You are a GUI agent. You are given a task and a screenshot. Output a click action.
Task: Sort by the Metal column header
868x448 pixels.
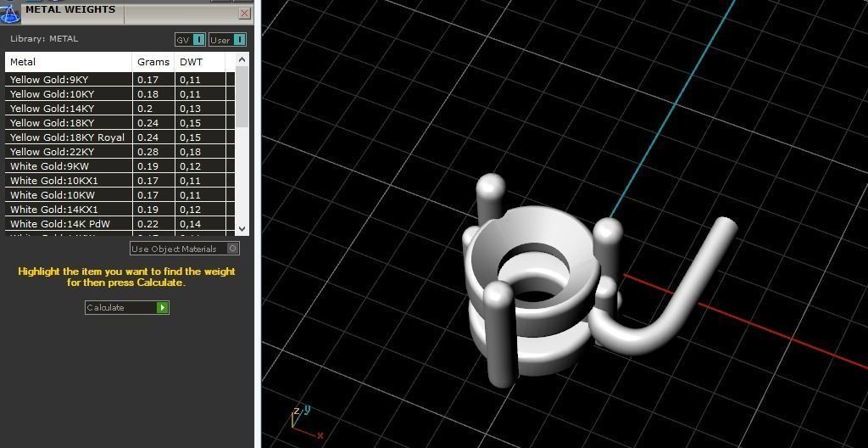69,62
